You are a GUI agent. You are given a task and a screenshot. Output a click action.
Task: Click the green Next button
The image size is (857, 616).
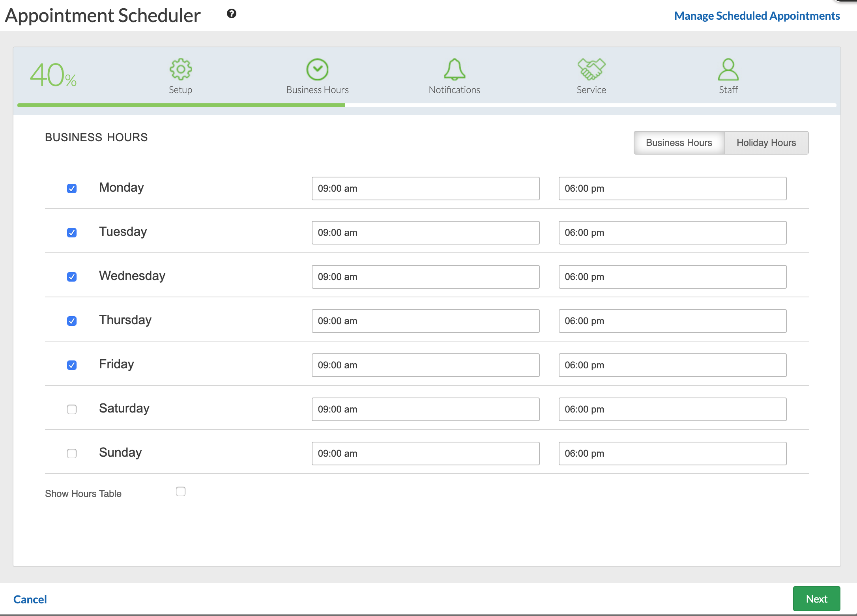816,599
